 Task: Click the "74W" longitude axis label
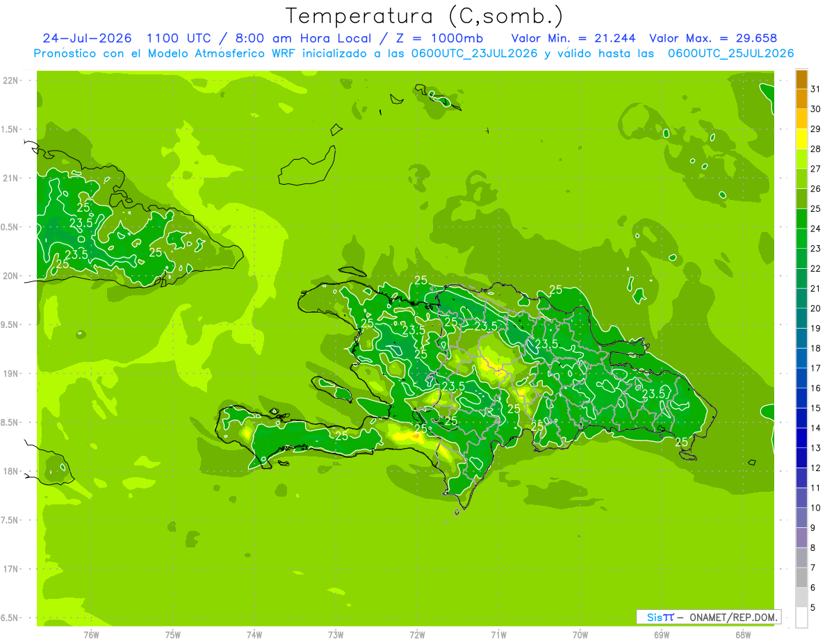254,634
